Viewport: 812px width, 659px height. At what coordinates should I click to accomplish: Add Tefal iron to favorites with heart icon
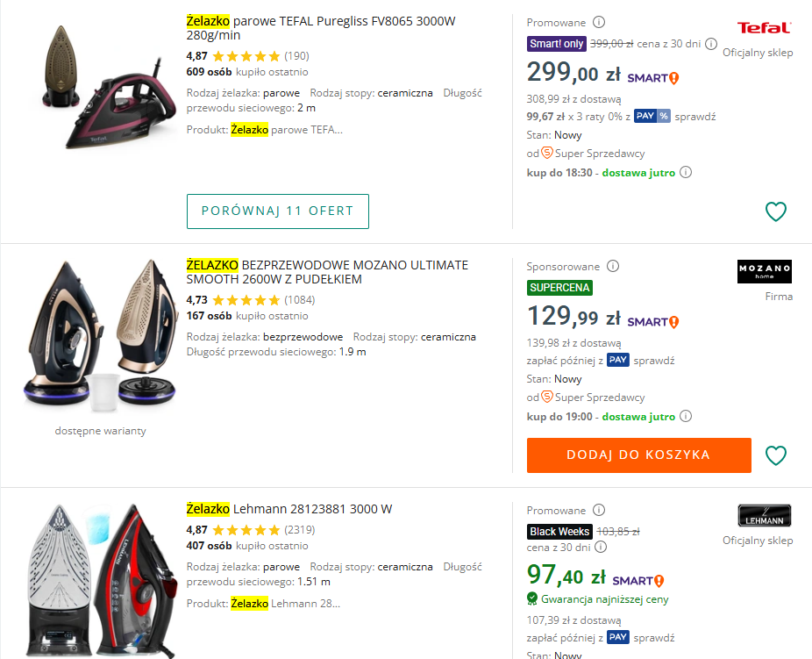pyautogui.click(x=775, y=211)
